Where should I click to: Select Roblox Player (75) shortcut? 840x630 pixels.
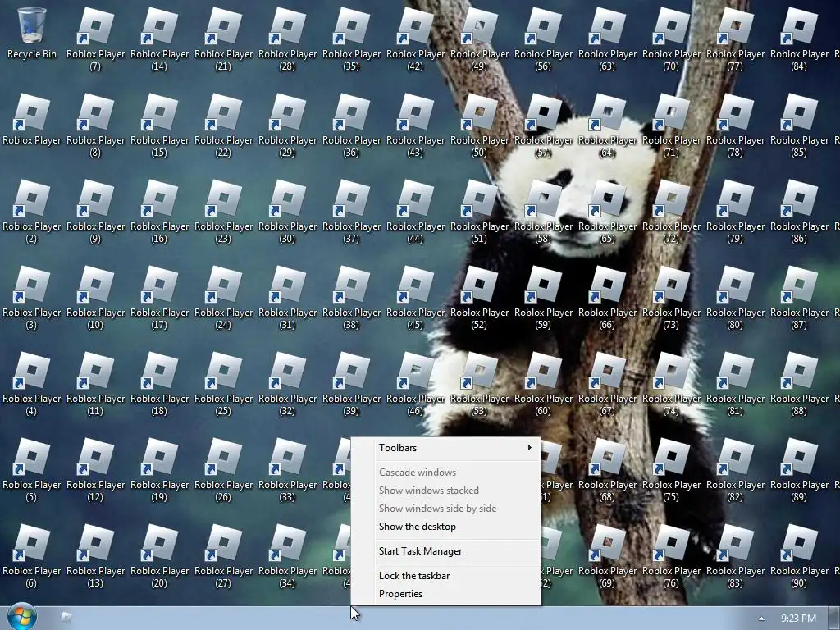(671, 470)
